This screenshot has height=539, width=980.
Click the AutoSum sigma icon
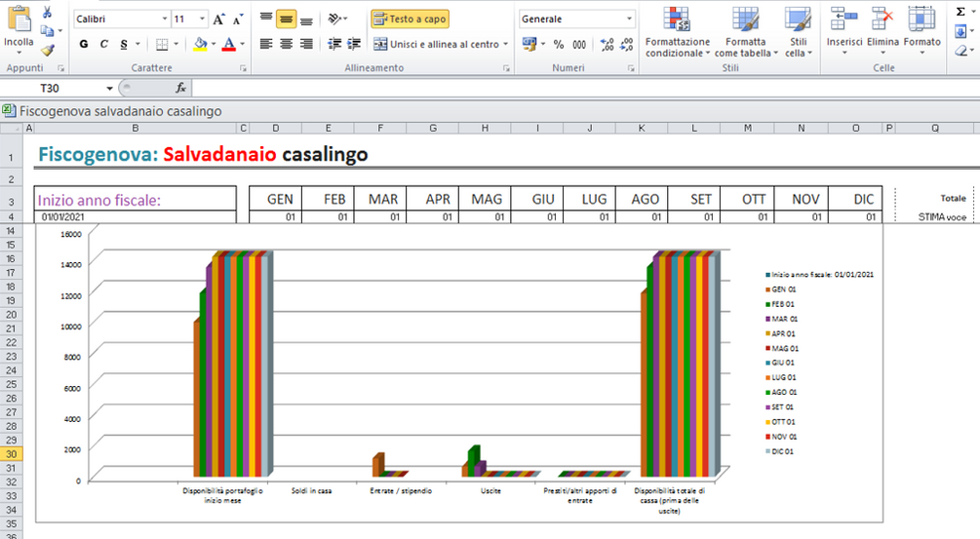960,12
